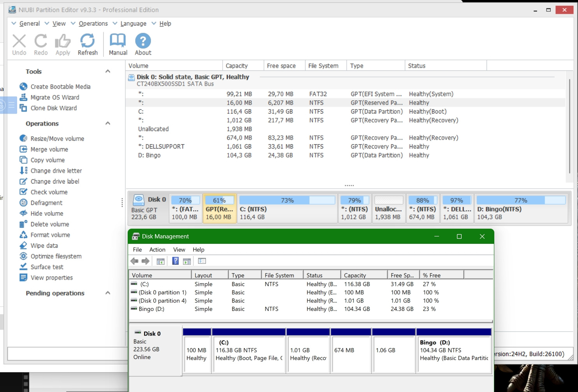Collapse the Operations section
Screen dimensions: 578x392
click(x=108, y=124)
